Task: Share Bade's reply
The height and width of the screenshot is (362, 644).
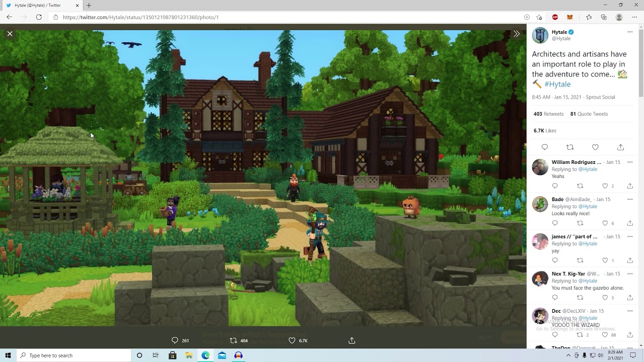Action: (x=630, y=223)
